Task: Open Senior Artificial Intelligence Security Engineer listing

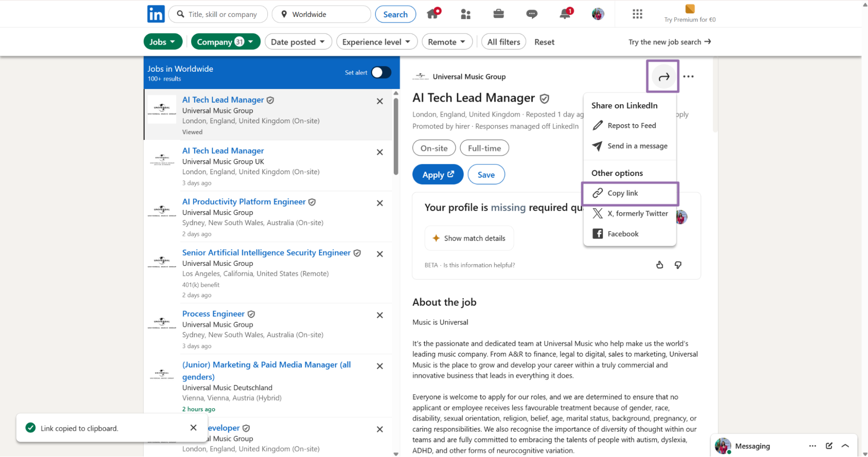Action: pos(266,252)
